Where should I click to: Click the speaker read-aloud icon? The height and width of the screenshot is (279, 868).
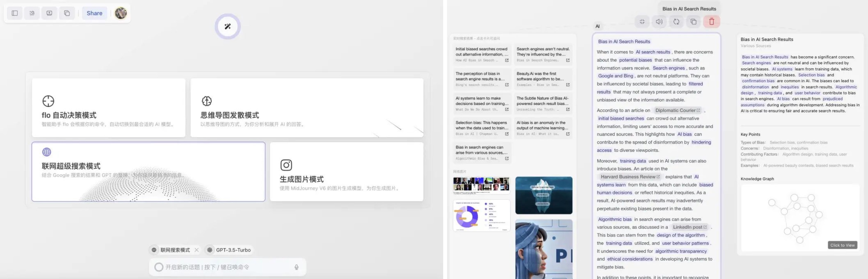click(x=659, y=21)
